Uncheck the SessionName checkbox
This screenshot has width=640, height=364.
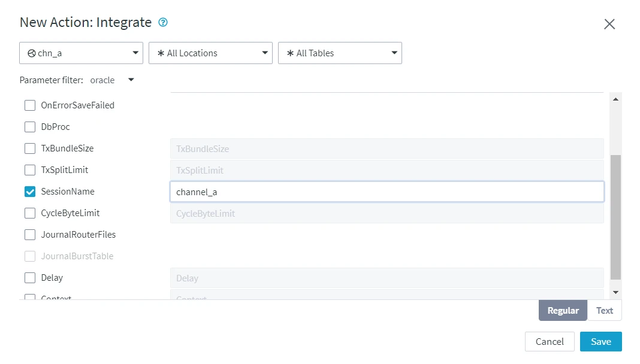click(x=30, y=192)
